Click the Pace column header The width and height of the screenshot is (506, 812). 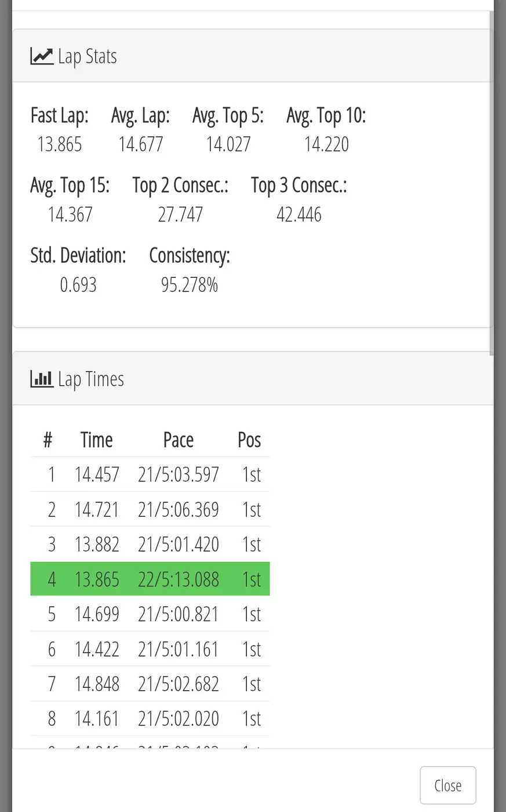pos(179,440)
